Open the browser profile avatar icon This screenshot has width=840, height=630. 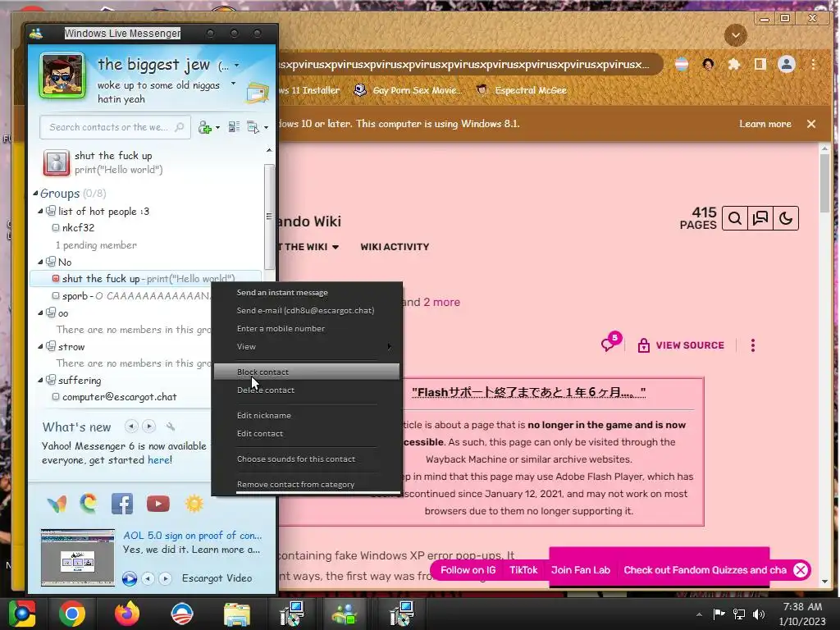[787, 64]
